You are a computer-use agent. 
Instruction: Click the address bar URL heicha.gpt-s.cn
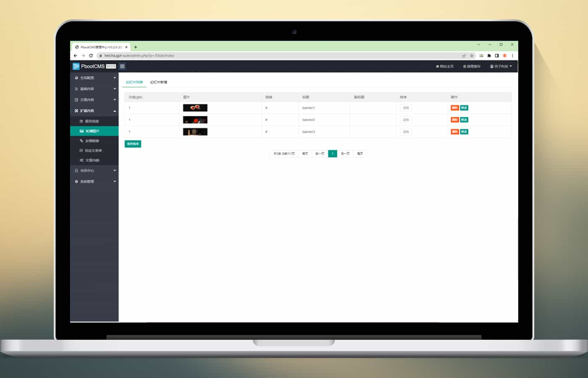coord(139,55)
